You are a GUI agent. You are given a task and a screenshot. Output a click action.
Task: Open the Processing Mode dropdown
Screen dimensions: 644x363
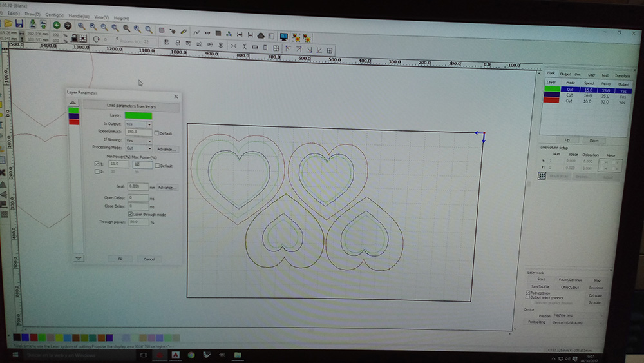coord(138,148)
